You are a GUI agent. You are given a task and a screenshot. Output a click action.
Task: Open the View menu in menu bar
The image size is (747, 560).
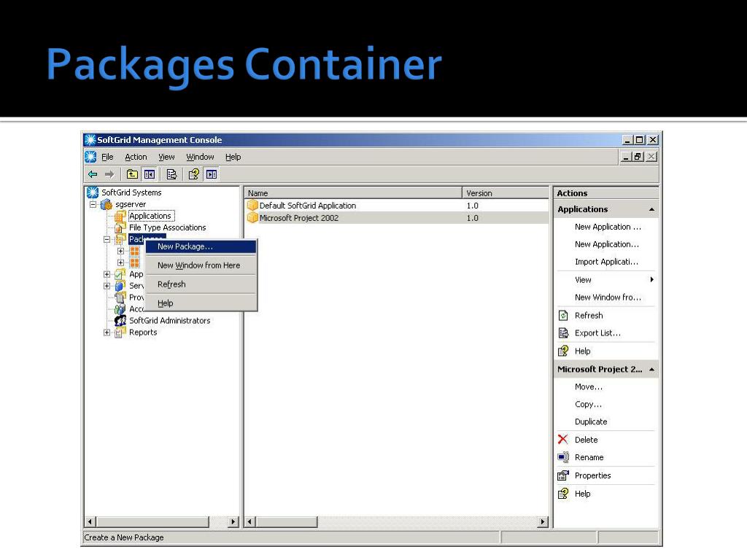coord(166,157)
